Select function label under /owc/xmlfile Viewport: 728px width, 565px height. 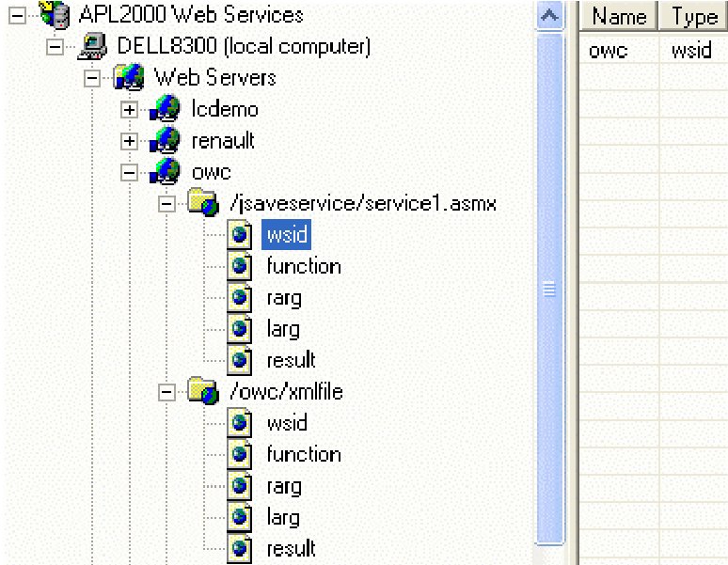(304, 455)
